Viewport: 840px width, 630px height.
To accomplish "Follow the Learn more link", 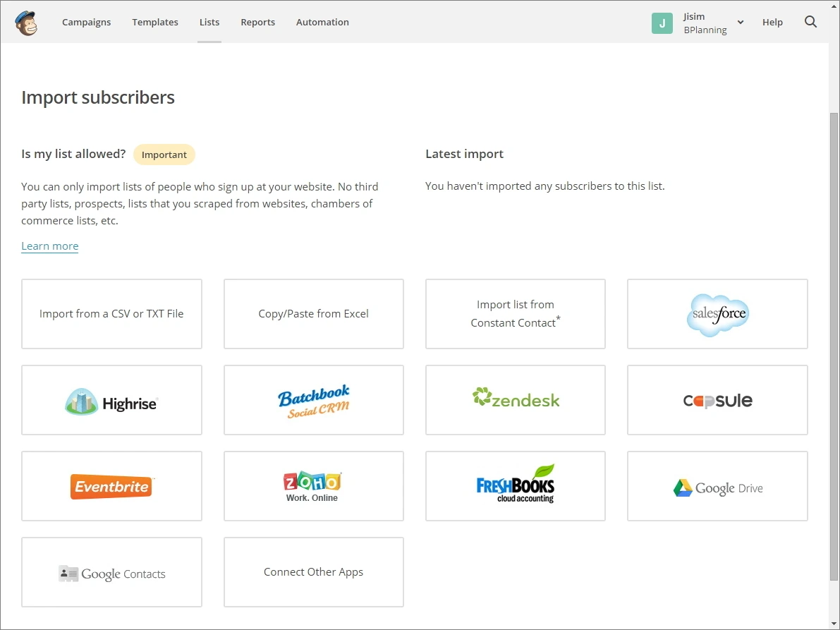I will point(50,246).
